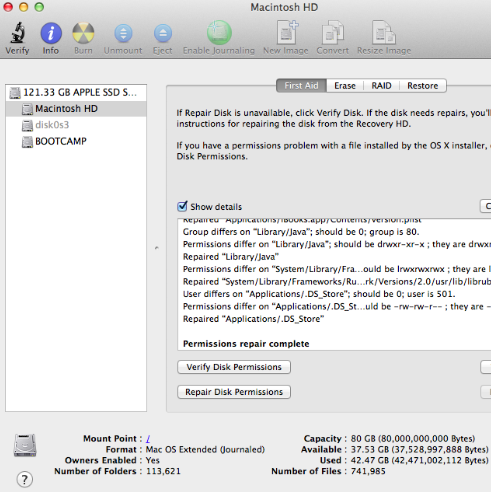Uncheck the Show details checkbox
Image resolution: width=491 pixels, height=492 pixels.
[x=182, y=206]
